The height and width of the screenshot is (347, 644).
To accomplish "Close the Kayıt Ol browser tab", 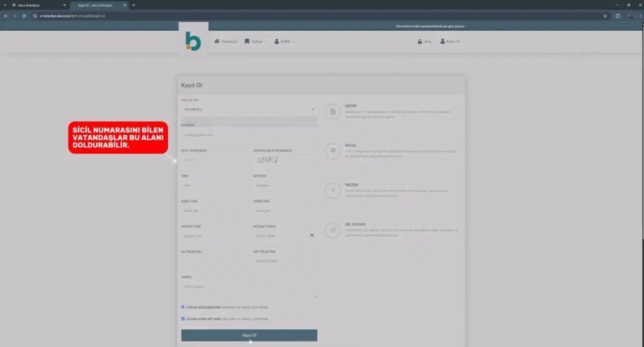I will (x=124, y=5).
